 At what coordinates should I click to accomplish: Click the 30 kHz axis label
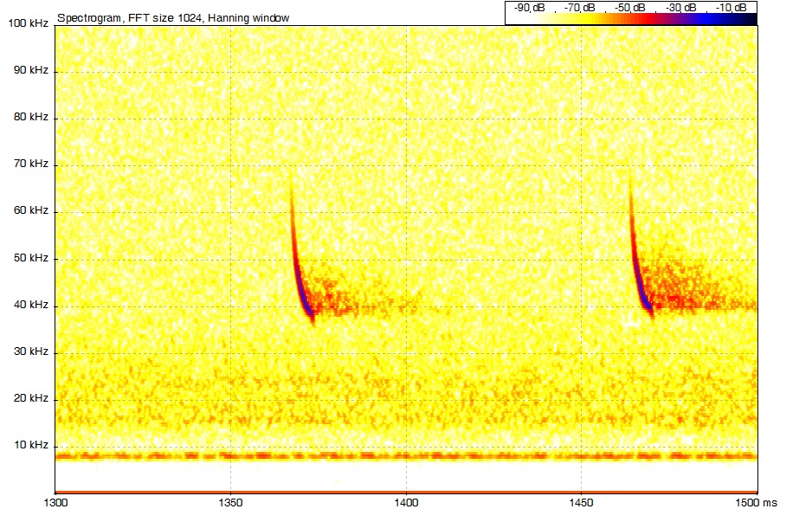click(31, 351)
